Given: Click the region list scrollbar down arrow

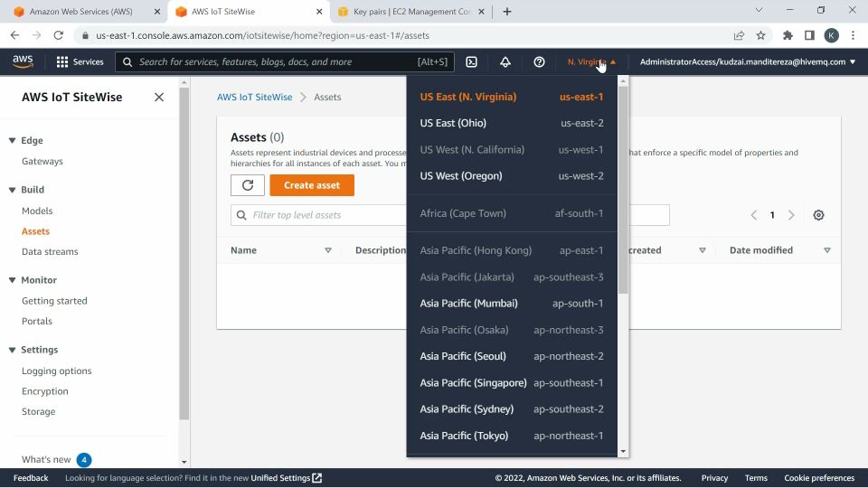Looking at the screenshot, I should (623, 452).
